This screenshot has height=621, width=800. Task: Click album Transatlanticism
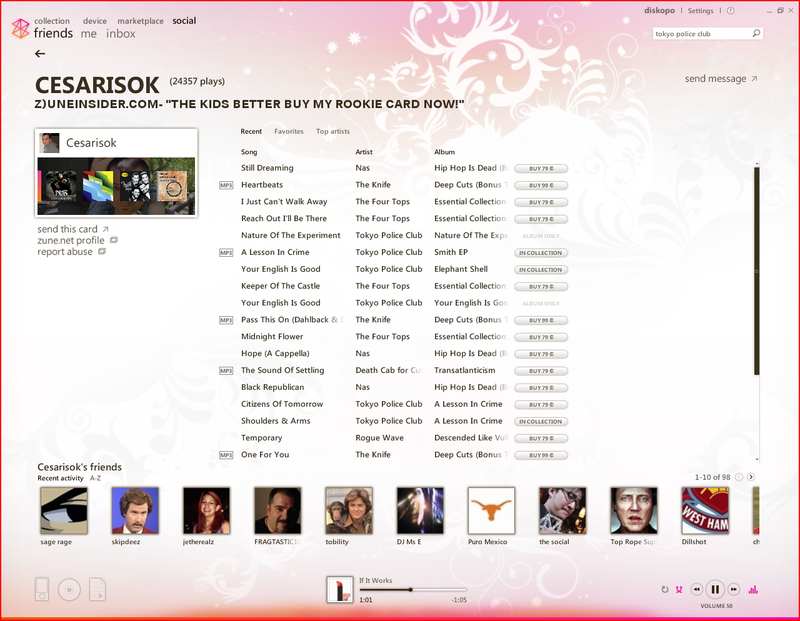[465, 370]
